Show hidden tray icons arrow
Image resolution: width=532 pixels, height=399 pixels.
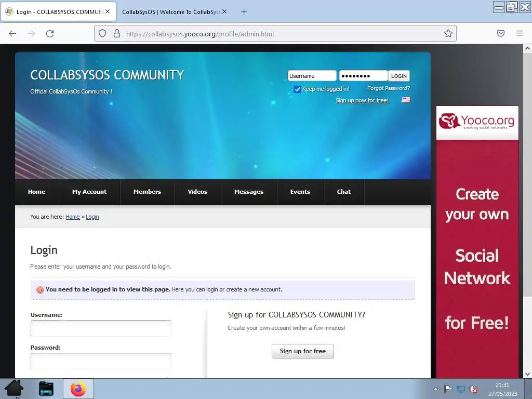pos(436,389)
